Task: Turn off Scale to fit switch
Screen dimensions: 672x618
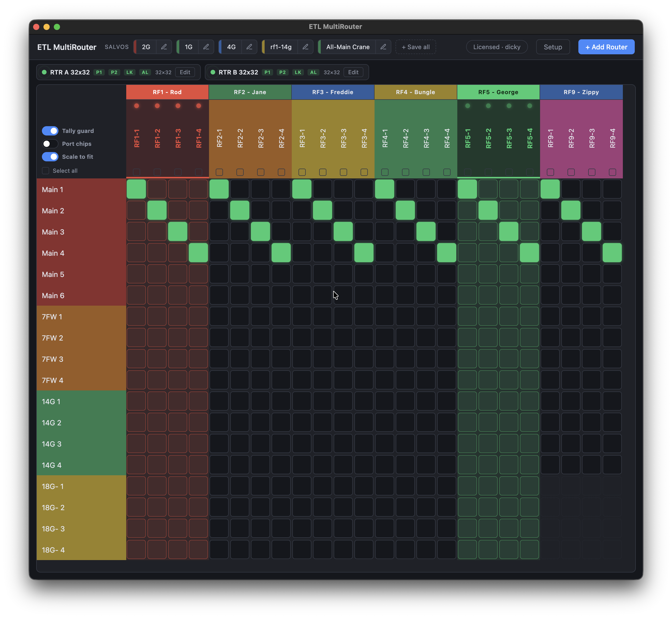Action: pos(50,157)
